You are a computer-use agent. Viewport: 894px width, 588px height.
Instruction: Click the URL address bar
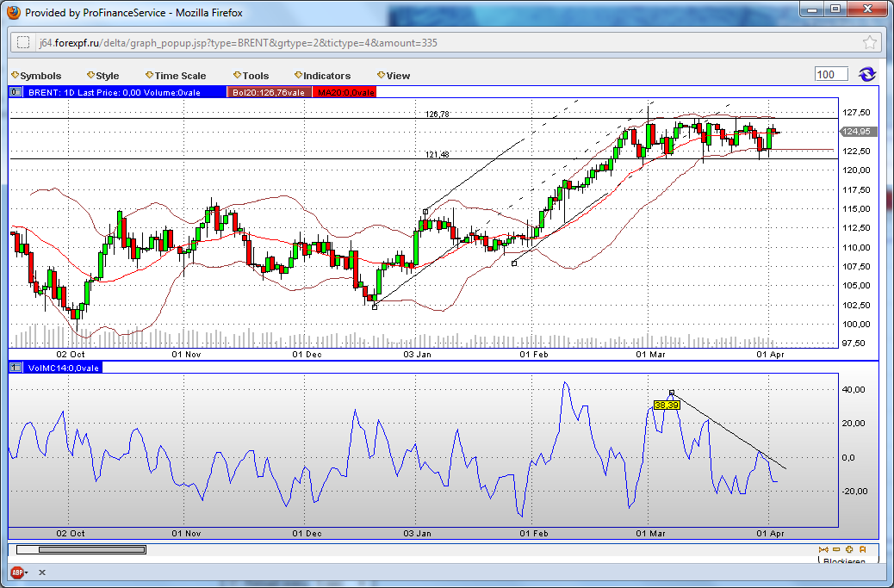click(431, 42)
